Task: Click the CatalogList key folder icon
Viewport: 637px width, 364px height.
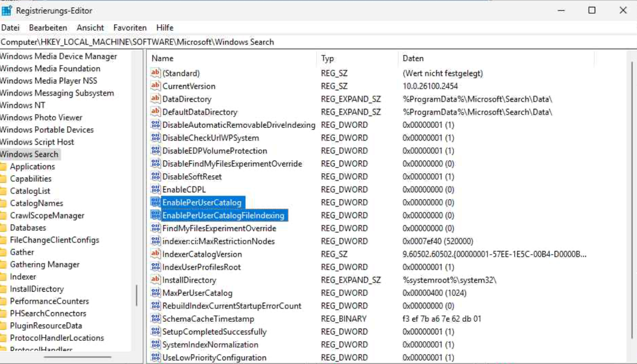Action: [x=3, y=191]
